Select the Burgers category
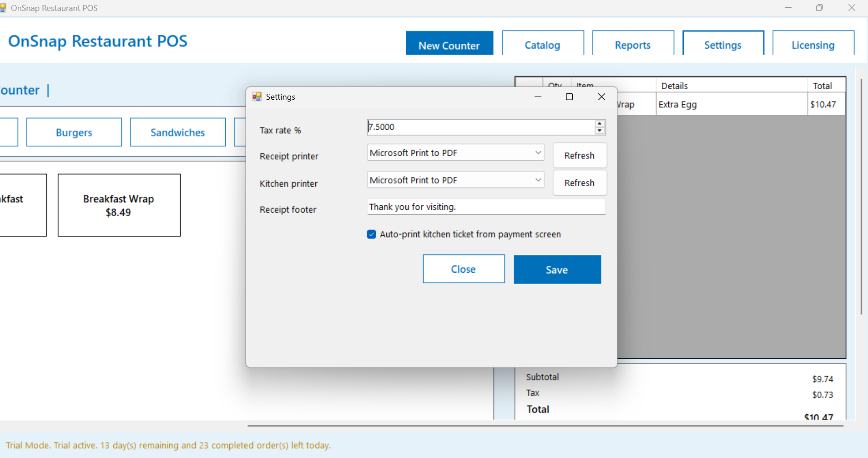 [74, 132]
